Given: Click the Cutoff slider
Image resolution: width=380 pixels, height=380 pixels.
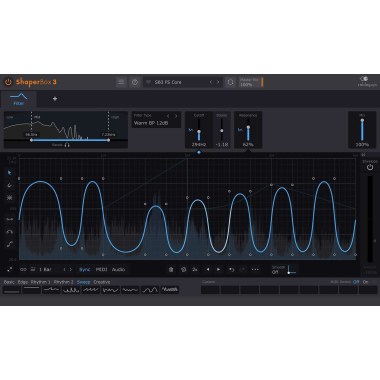Looking at the screenshot, I should 199,130.
